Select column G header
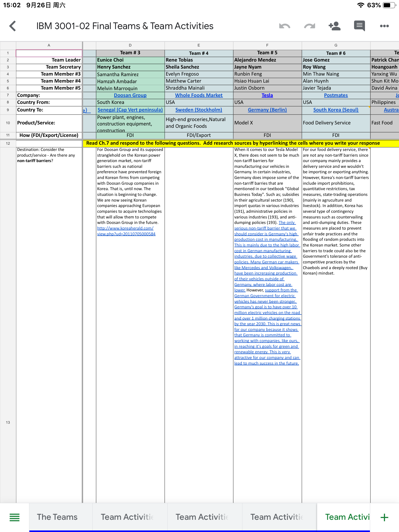 tap(336, 45)
